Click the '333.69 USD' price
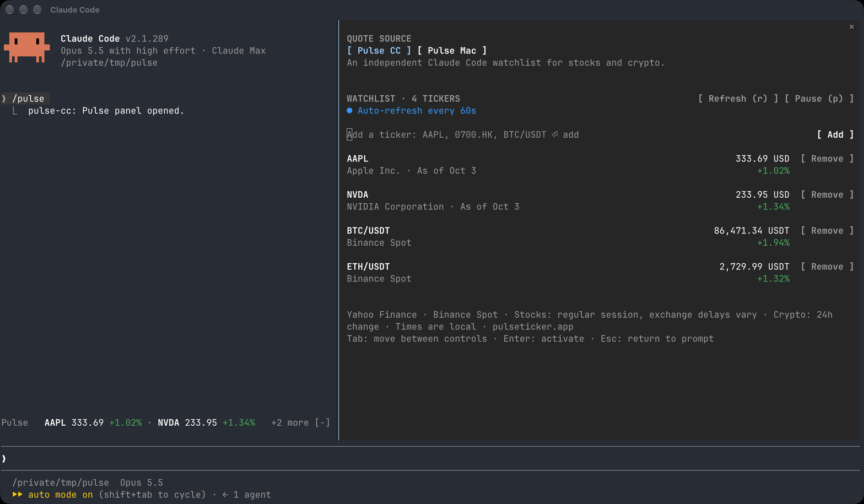The height and width of the screenshot is (504, 864). [x=763, y=159]
